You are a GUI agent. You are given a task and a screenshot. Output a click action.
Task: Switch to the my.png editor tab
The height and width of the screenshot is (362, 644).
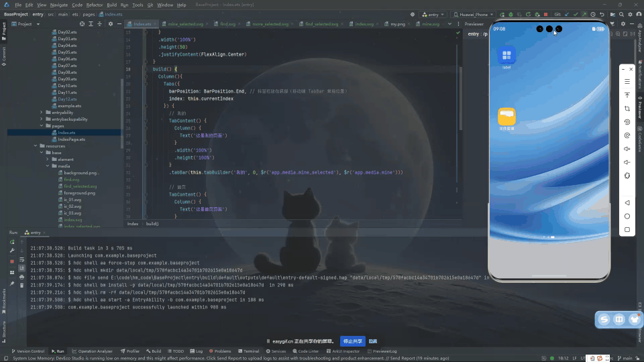tap(398, 24)
